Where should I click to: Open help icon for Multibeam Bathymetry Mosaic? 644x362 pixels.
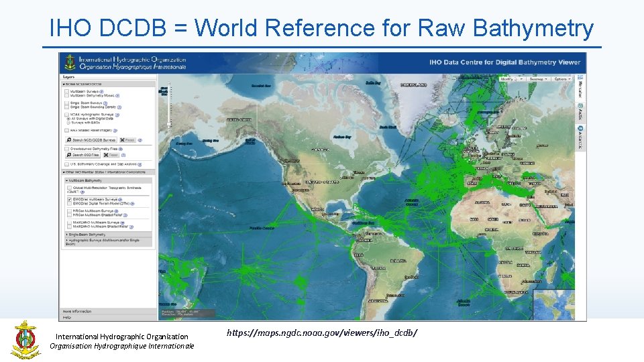click(x=117, y=96)
